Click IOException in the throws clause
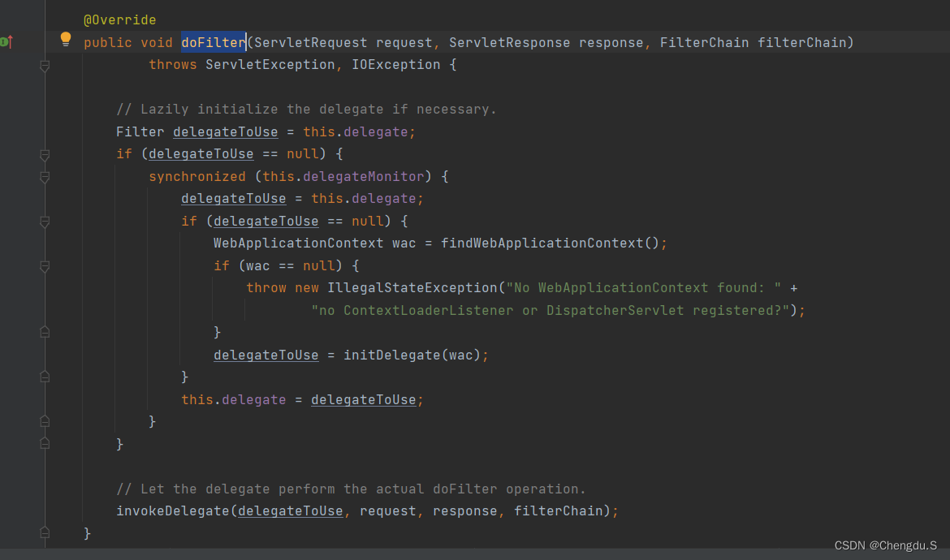Image resolution: width=950 pixels, height=560 pixels. tap(395, 65)
